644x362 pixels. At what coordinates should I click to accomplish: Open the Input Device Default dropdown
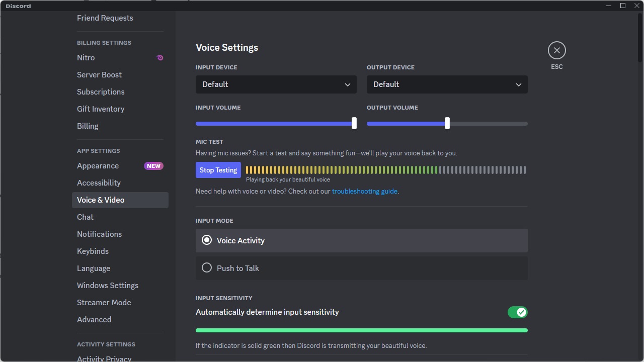(x=276, y=84)
